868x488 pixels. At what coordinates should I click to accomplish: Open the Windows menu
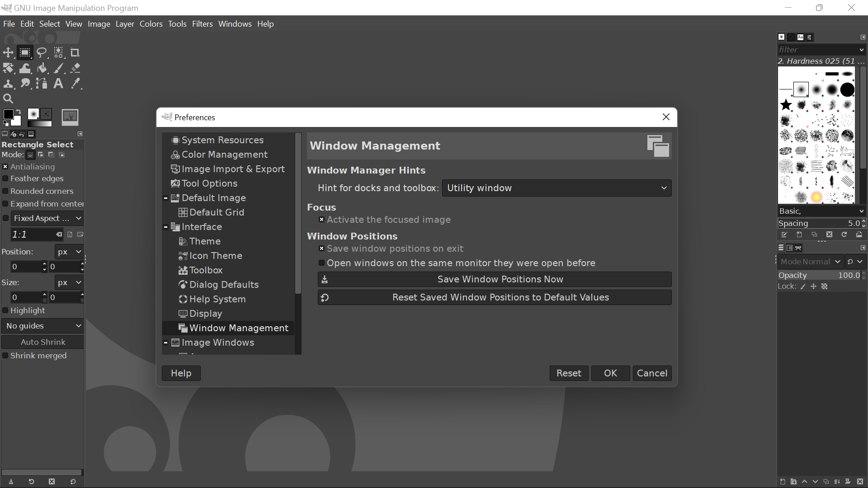tap(235, 24)
